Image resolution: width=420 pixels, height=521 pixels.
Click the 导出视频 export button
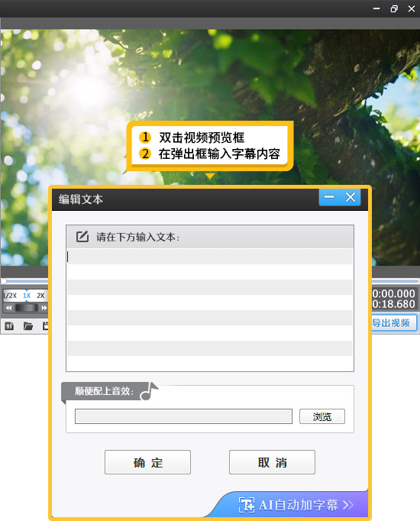(x=394, y=322)
